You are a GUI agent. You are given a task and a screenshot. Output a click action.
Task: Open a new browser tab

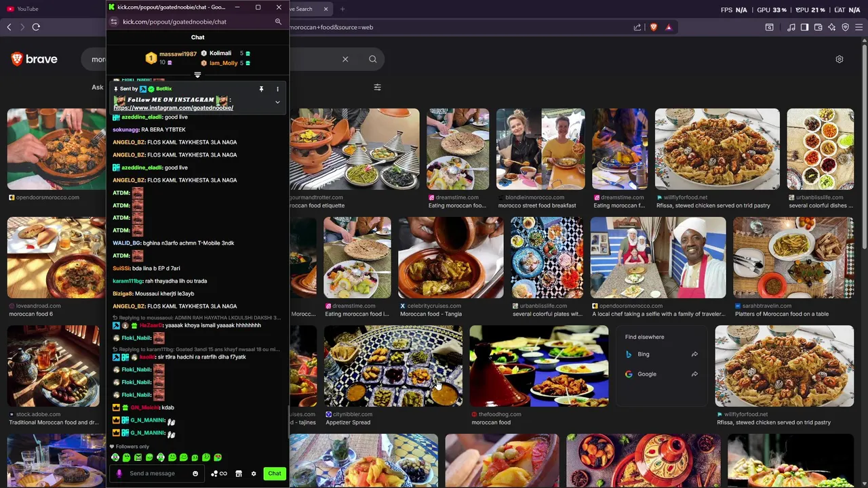342,9
